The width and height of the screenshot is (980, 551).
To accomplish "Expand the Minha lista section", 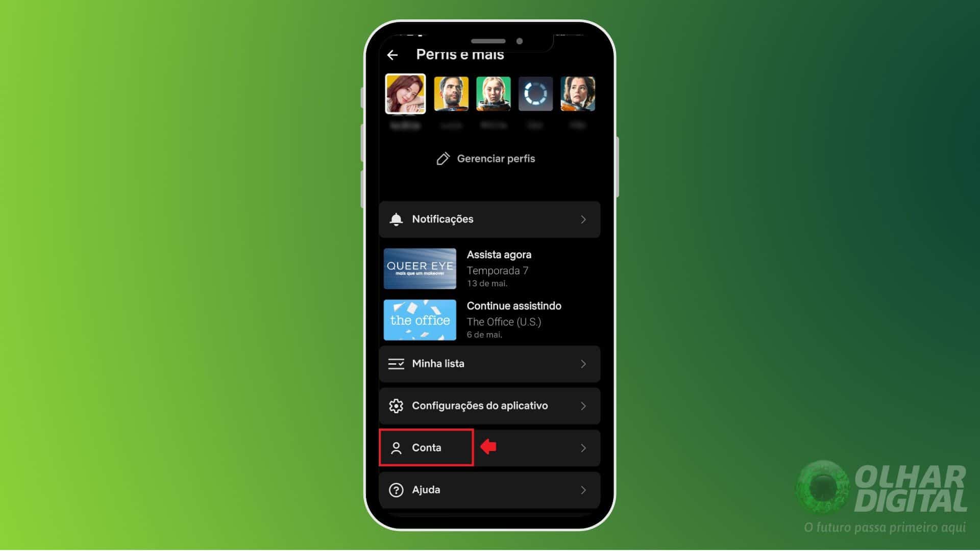I will point(489,363).
